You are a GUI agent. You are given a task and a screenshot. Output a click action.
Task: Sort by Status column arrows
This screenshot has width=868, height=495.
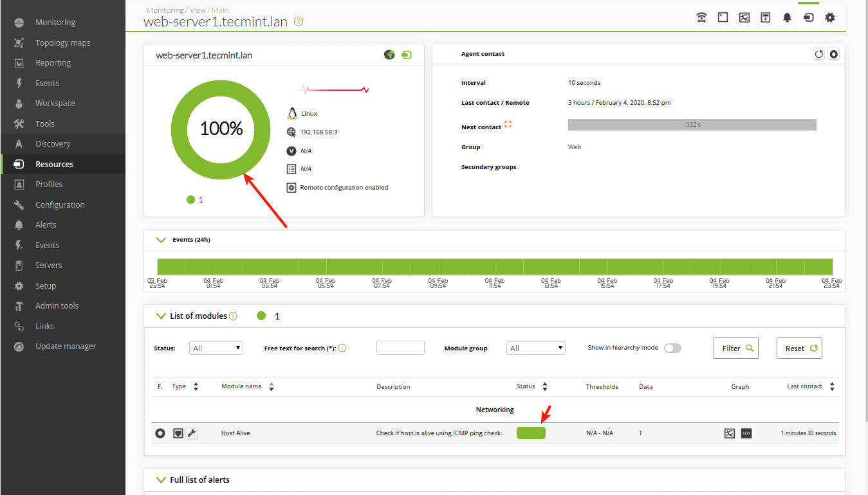click(545, 386)
